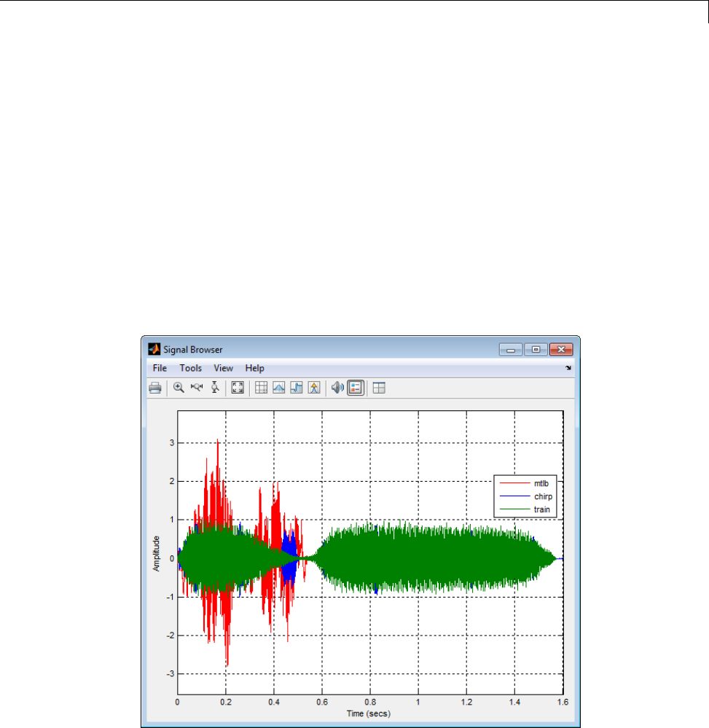Open the Tools menu
The width and height of the screenshot is (709, 728).
coord(191,368)
